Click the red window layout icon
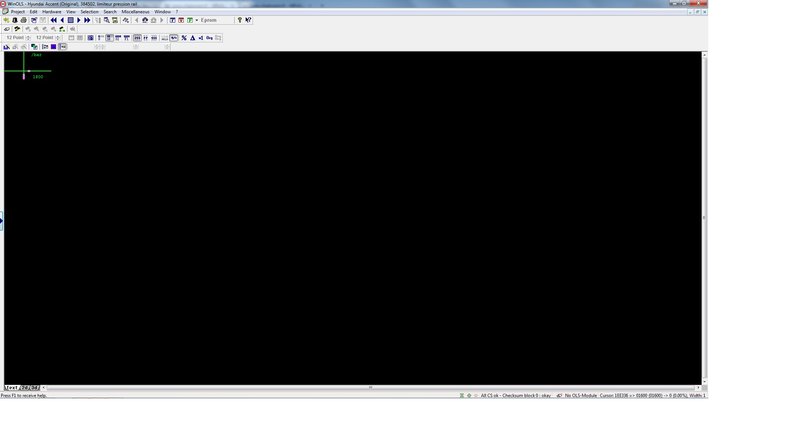This screenshot has height=431, width=799. (181, 20)
